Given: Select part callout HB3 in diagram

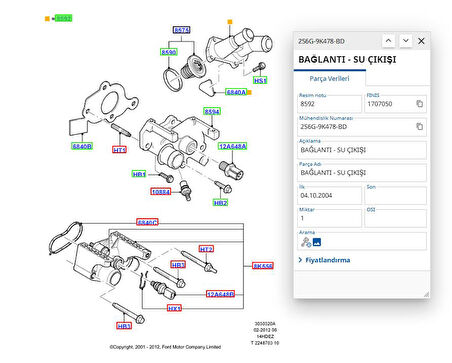Looking at the screenshot, I should (x=178, y=265).
